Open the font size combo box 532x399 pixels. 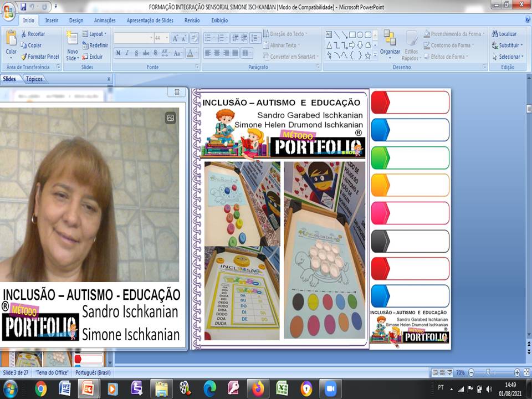(161, 38)
